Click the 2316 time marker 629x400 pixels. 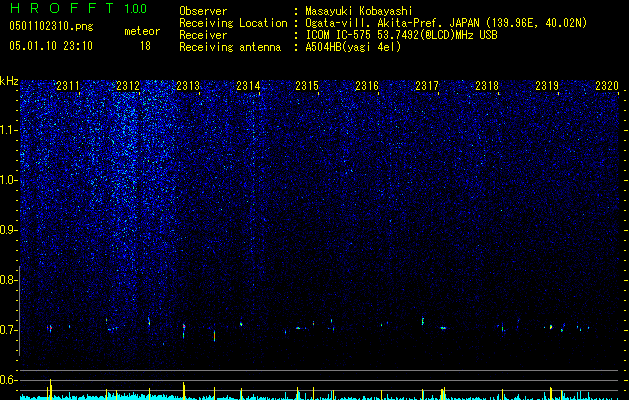pos(367,86)
